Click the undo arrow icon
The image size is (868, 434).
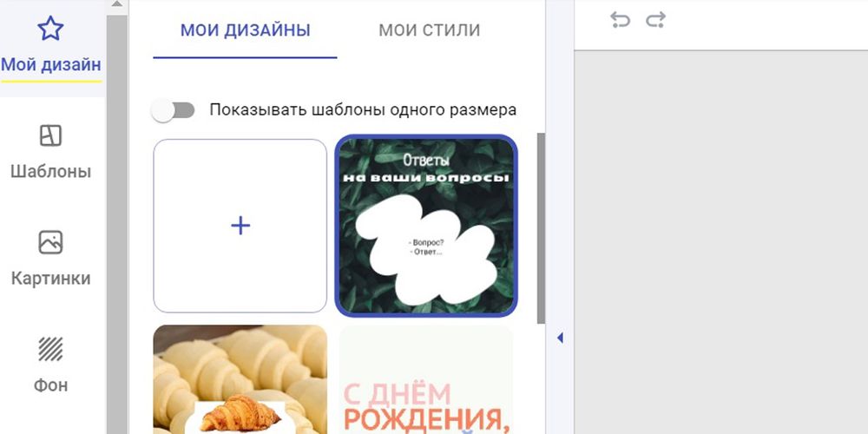pos(620,20)
